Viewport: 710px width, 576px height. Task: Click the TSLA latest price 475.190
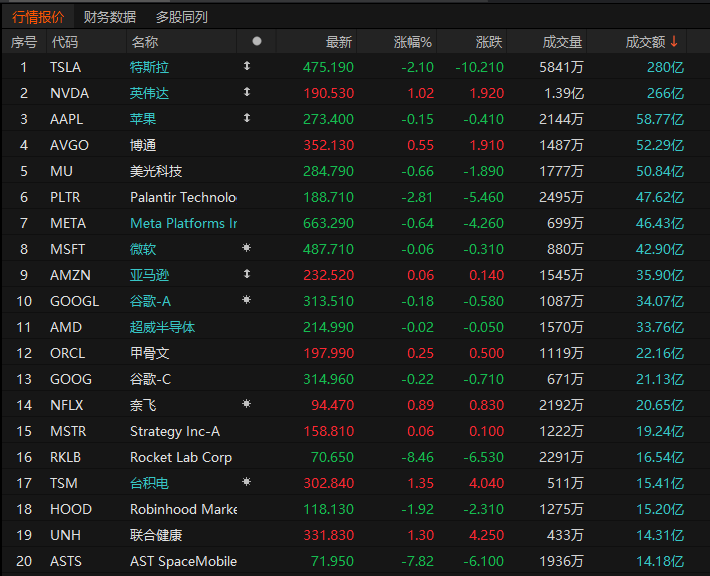pos(328,67)
